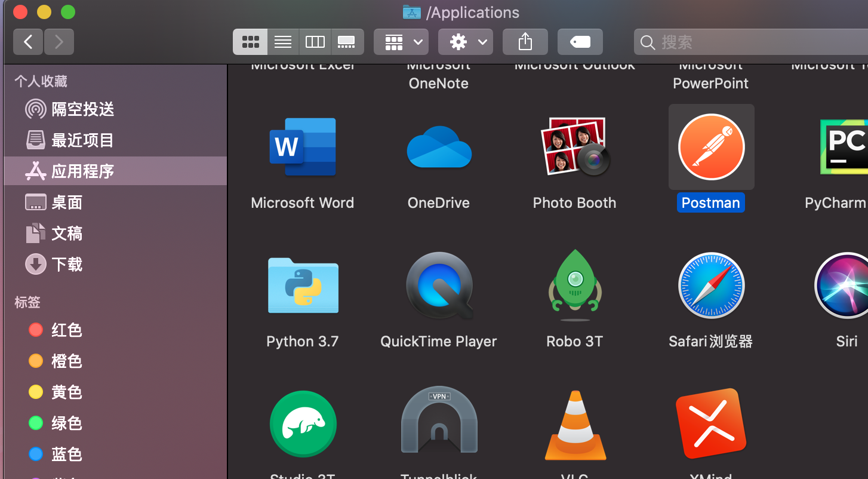Click the edit tags toolbar button
The height and width of the screenshot is (479, 868).
[580, 42]
